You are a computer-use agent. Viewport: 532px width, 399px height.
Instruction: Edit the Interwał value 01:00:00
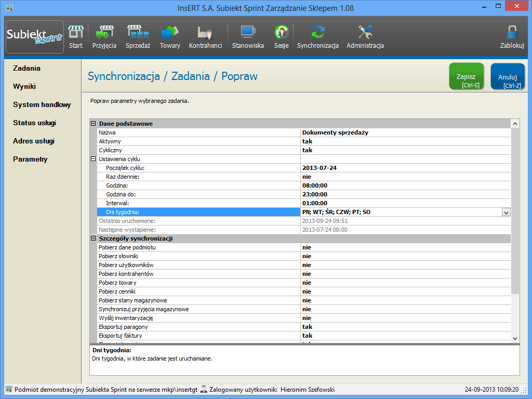[x=405, y=203]
